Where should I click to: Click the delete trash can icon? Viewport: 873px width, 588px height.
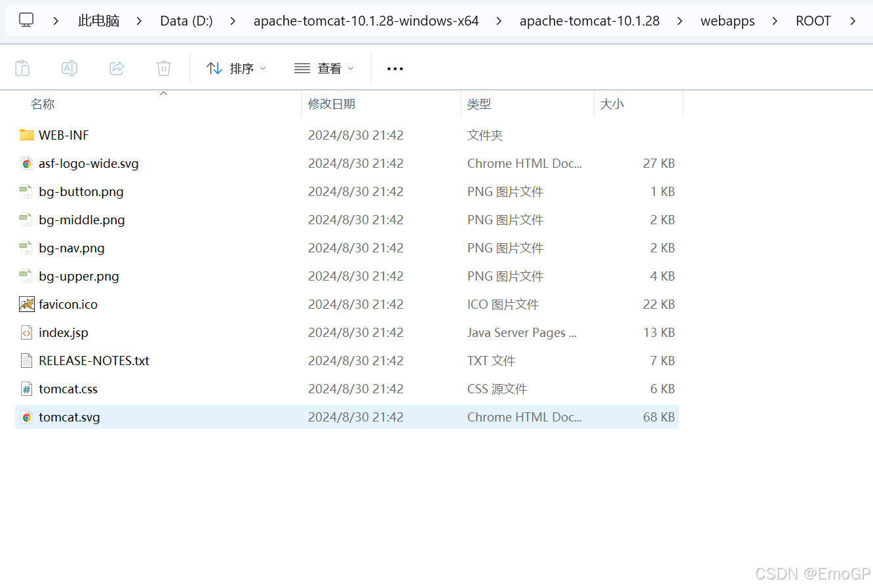[x=164, y=68]
